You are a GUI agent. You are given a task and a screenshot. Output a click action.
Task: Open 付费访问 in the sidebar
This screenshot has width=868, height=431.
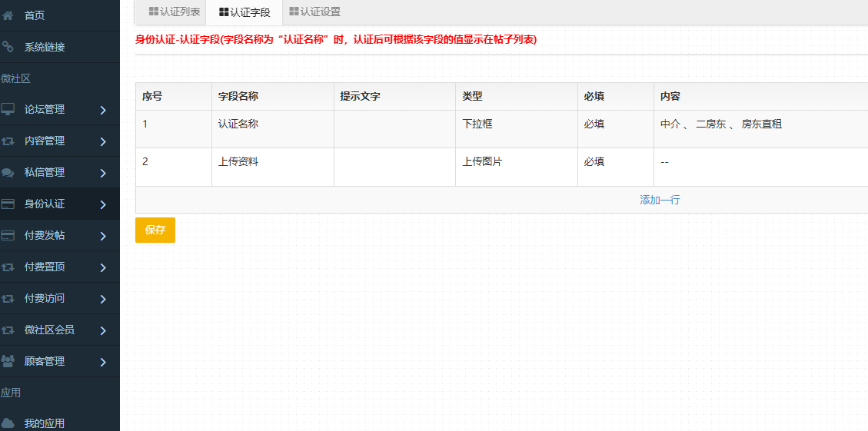(x=45, y=298)
